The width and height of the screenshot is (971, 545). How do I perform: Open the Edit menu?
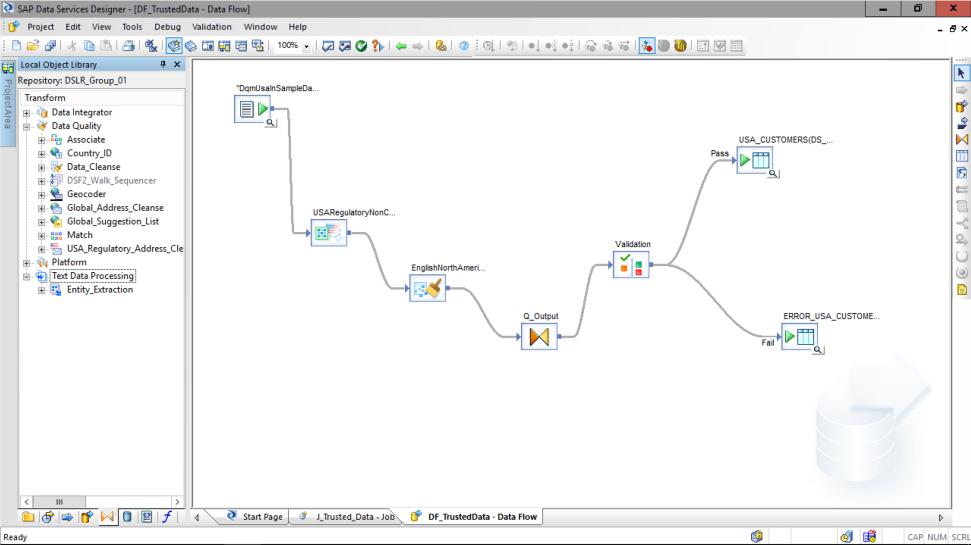click(x=73, y=27)
